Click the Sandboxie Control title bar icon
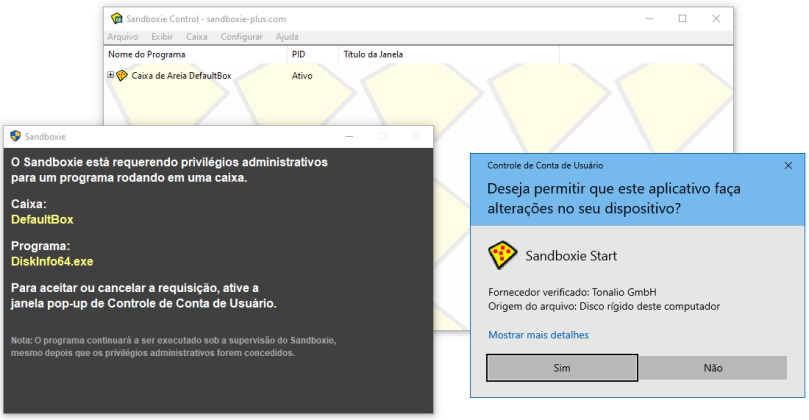809x420 pixels. pos(117,19)
